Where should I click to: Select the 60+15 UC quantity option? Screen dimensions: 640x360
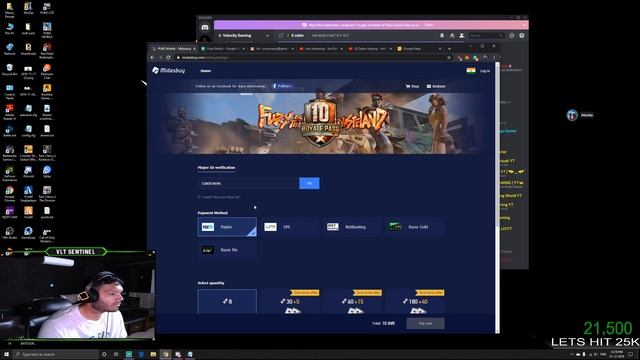(353, 302)
